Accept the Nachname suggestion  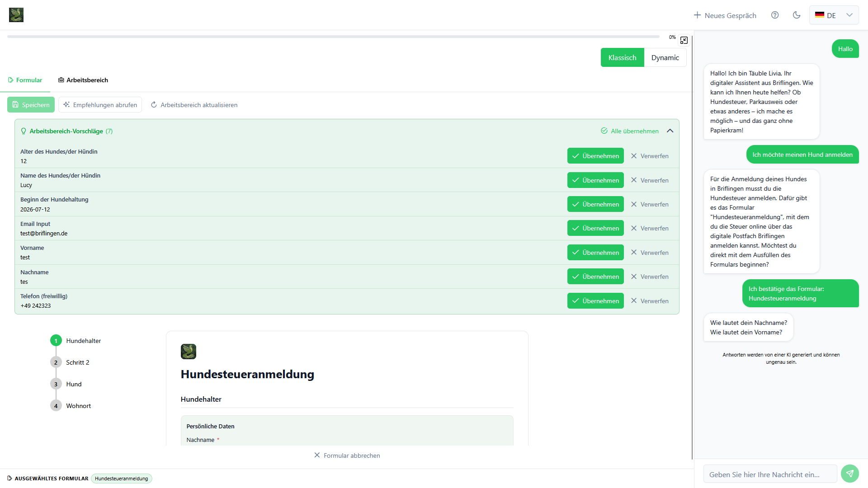point(595,277)
